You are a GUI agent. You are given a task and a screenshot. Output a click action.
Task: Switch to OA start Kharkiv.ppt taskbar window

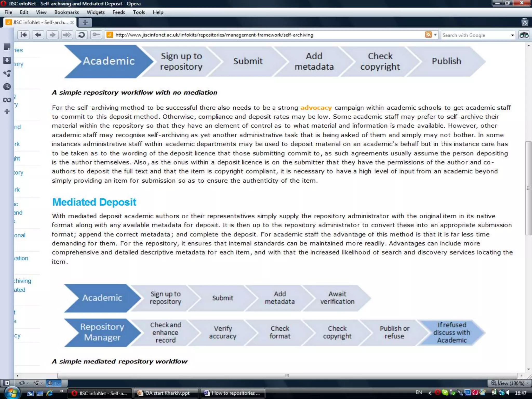pyautogui.click(x=166, y=393)
